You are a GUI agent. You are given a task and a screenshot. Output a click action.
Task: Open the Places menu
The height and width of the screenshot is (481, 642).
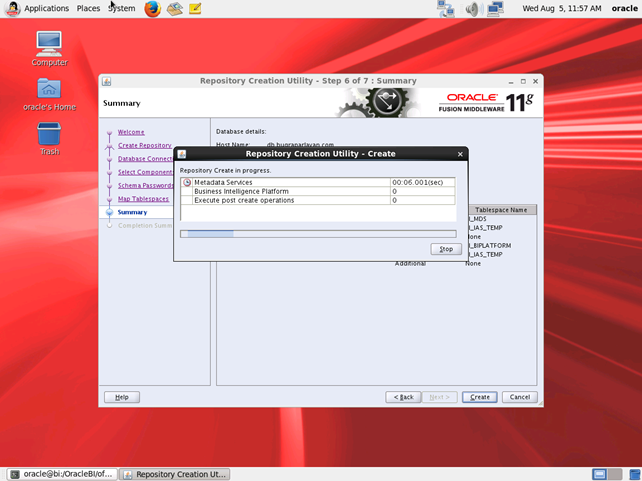coord(88,8)
